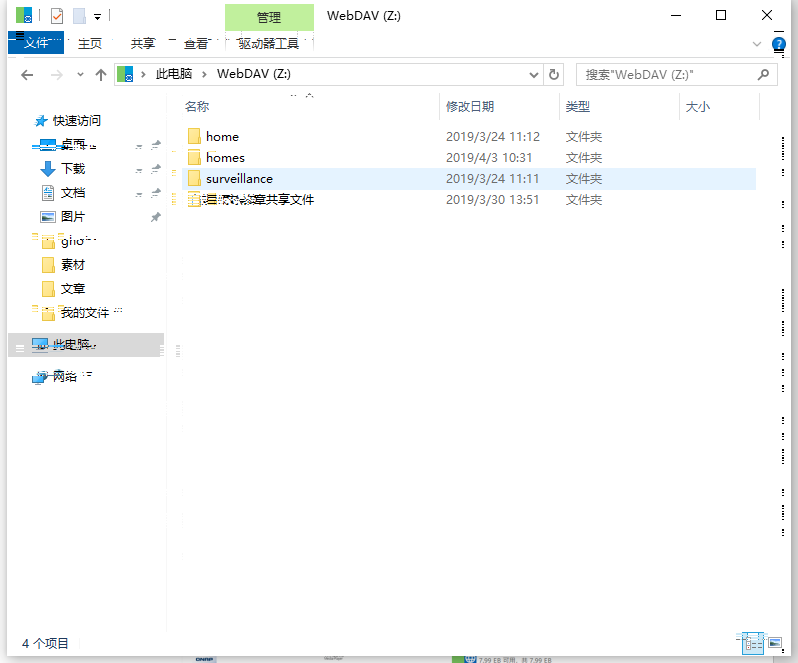Switch to large icons view in status bar
798x663 pixels.
click(775, 643)
